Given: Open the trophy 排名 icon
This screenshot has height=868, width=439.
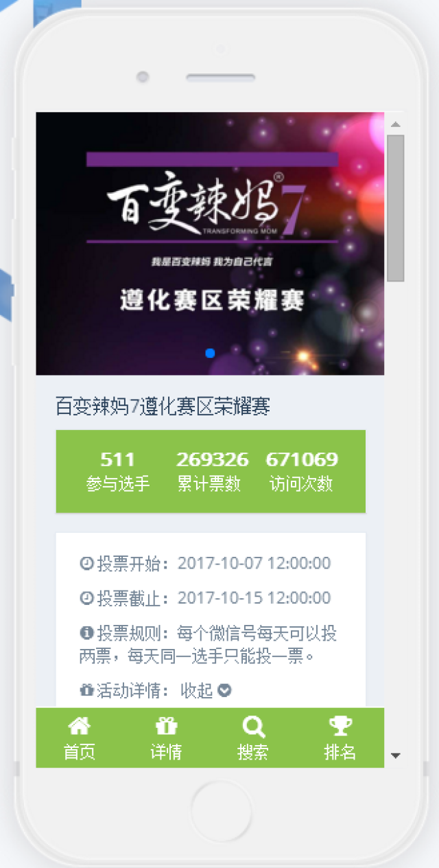Looking at the screenshot, I should 340,725.
